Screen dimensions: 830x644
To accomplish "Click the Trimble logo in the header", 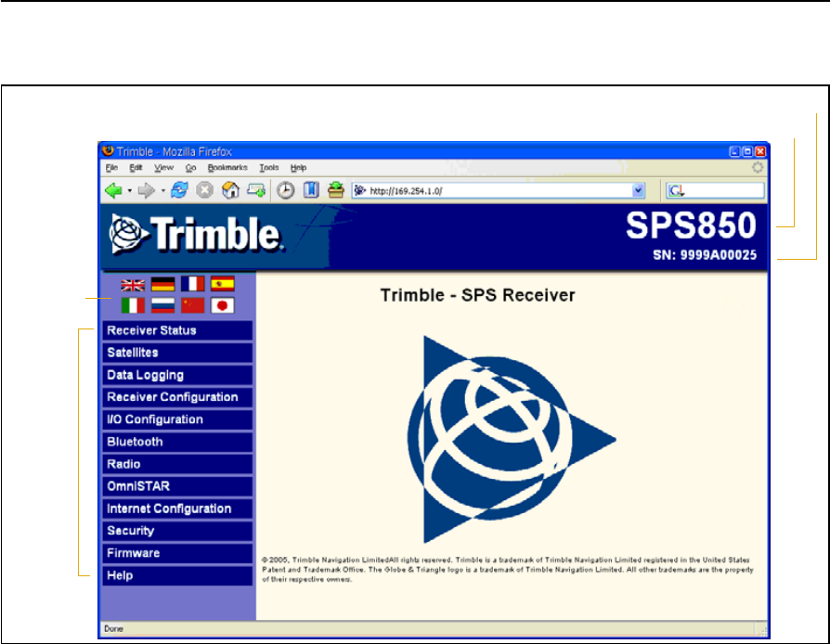I will click(x=196, y=235).
